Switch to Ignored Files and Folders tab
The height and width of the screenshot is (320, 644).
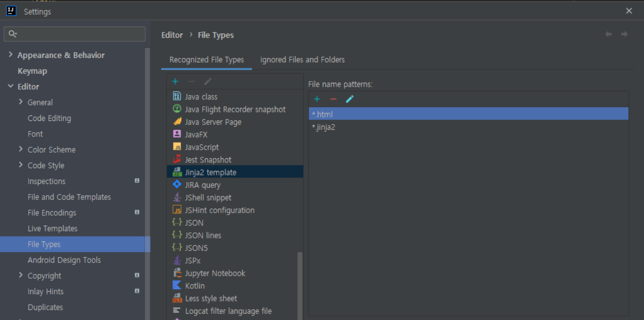[x=303, y=59]
